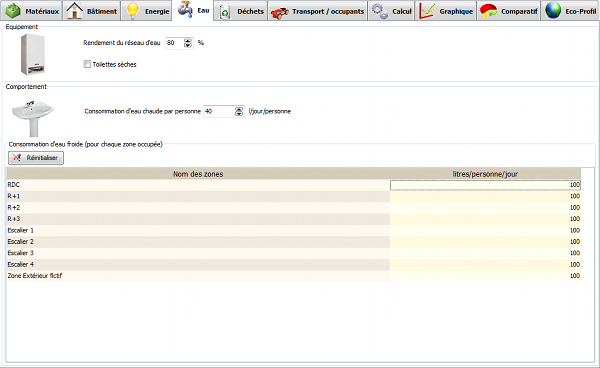
Task: Switch to the Bâtiment tab
Action: point(91,11)
